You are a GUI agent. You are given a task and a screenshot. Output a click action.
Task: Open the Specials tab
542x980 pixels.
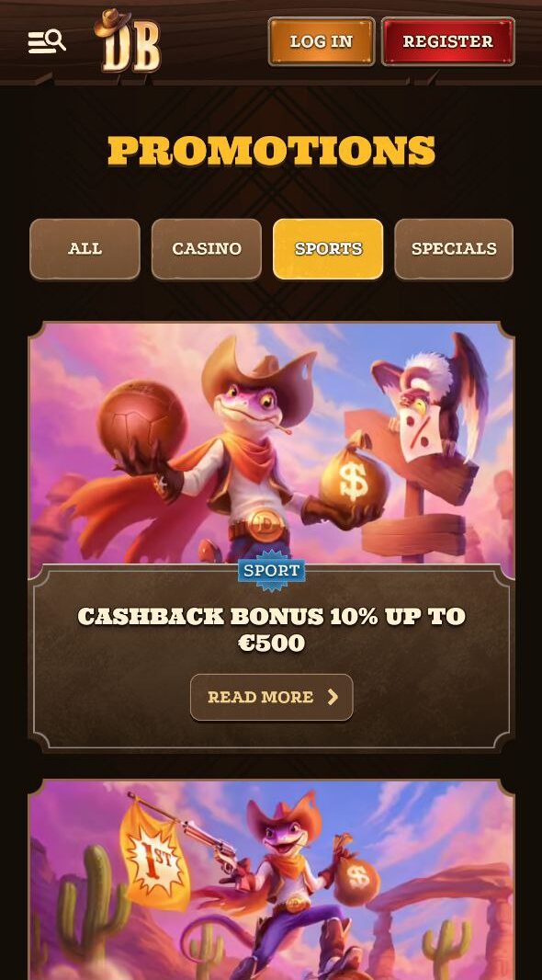click(454, 249)
